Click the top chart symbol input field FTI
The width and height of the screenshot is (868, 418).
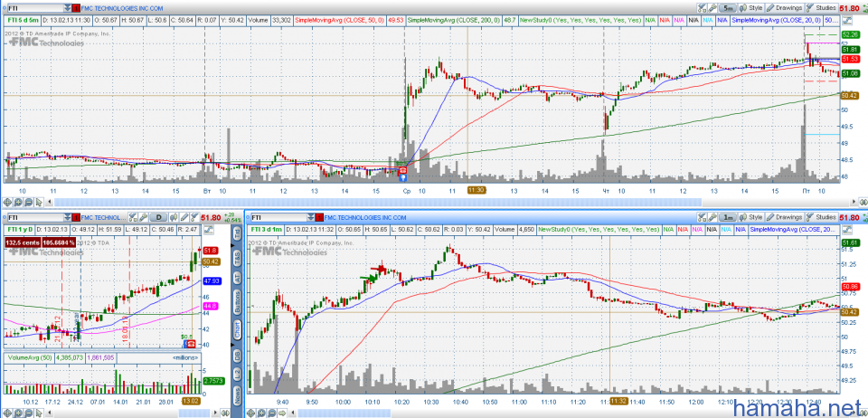(35, 8)
